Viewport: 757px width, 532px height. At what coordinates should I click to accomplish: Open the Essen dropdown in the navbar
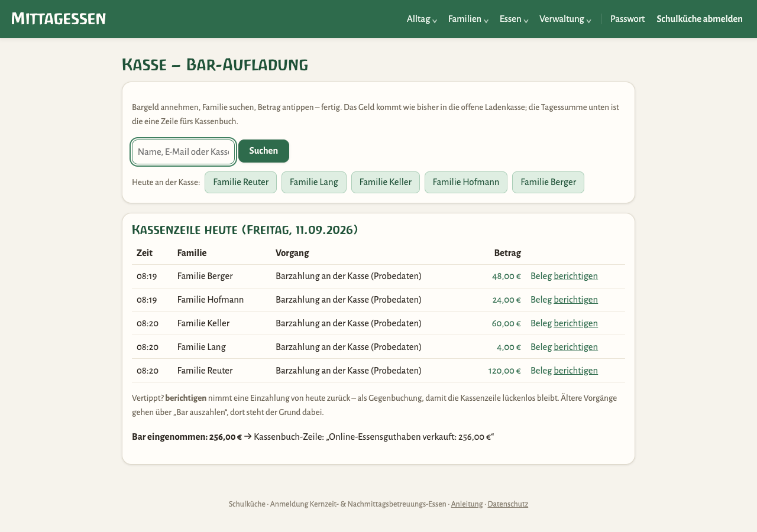click(x=513, y=19)
